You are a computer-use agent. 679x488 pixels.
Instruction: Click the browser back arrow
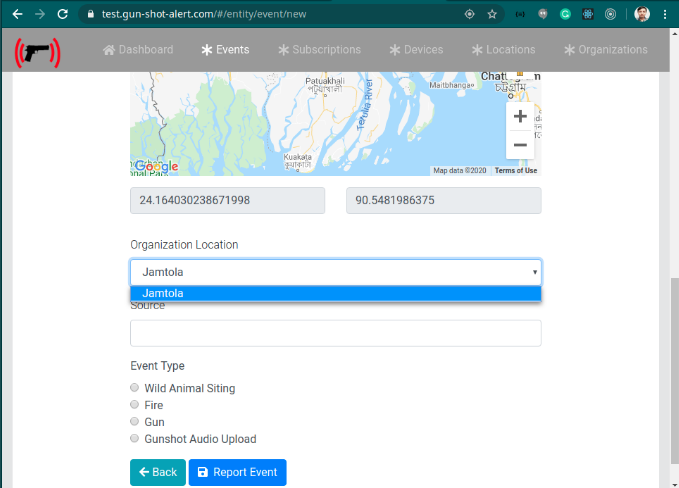[x=16, y=15]
